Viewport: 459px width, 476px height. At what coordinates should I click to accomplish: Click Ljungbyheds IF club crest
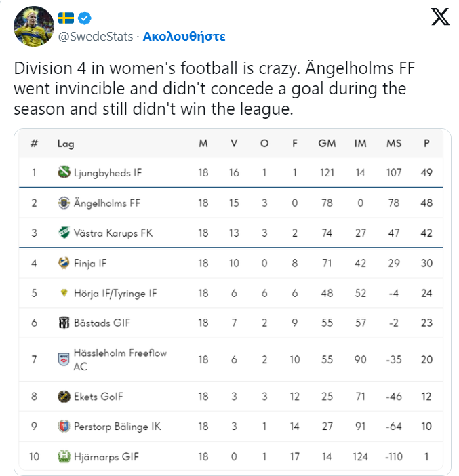click(x=64, y=172)
